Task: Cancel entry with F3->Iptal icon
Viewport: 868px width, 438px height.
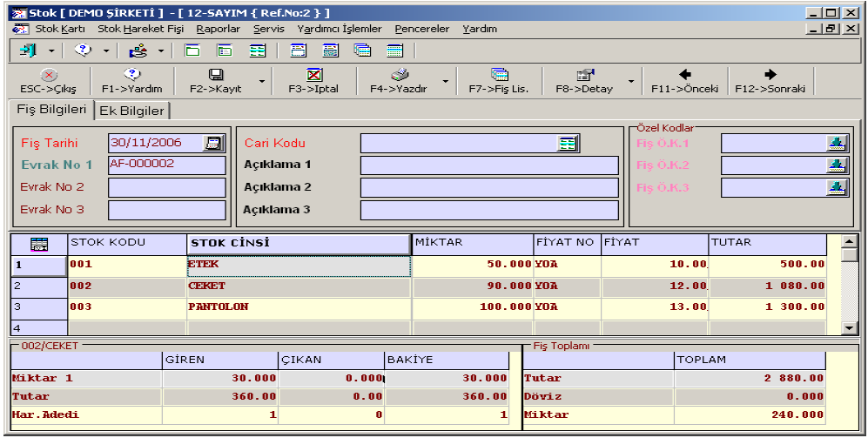Action: (313, 76)
